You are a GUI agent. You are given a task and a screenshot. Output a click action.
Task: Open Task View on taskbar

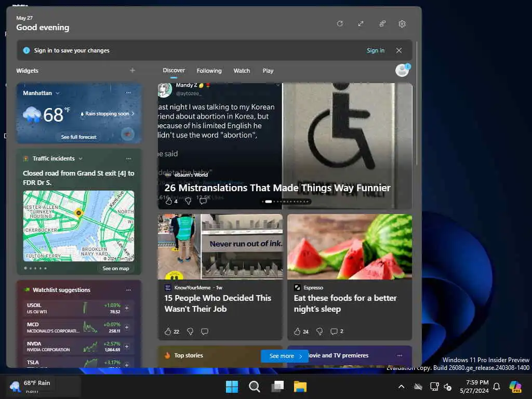coord(277,387)
